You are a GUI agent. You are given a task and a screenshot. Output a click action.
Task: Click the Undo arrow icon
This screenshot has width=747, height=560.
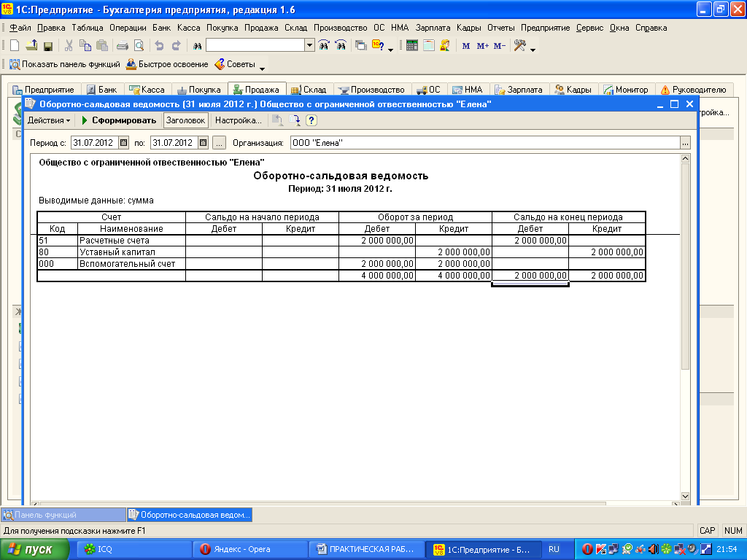[x=159, y=46]
